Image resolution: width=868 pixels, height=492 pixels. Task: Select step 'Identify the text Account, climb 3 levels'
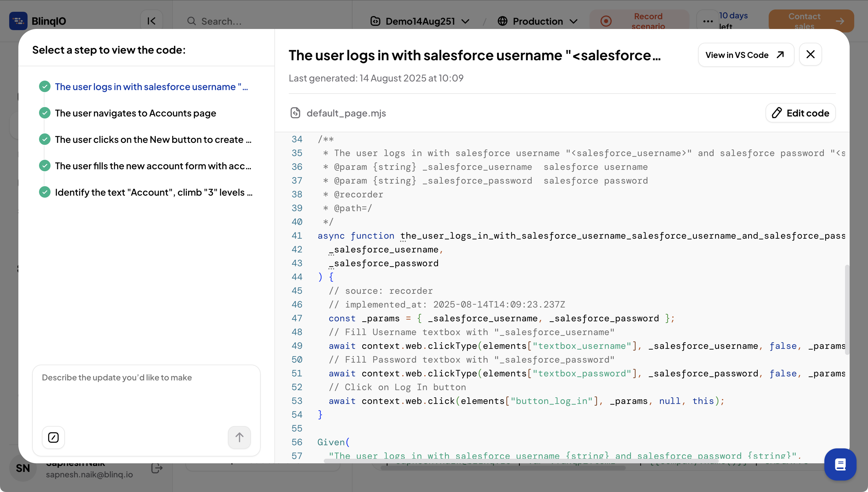coord(154,192)
